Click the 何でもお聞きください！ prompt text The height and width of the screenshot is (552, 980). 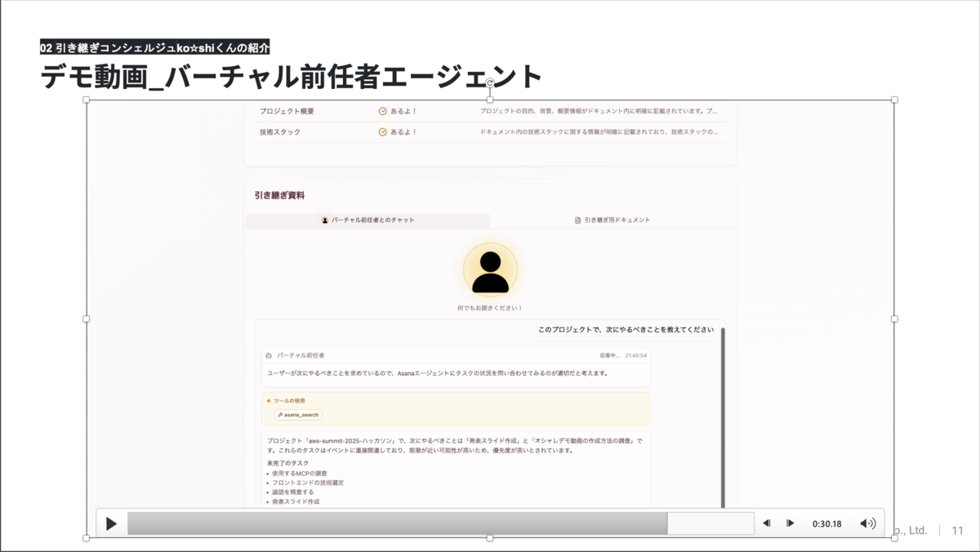(490, 308)
